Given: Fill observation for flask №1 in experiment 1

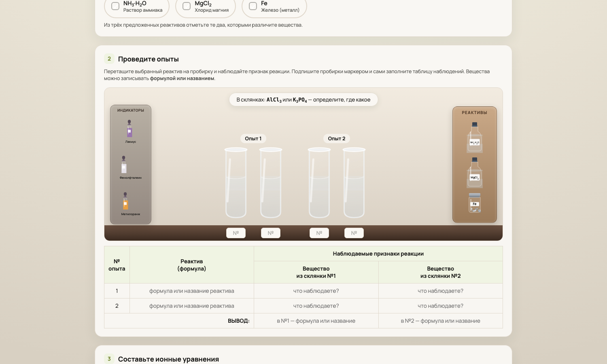Looking at the screenshot, I should [316, 291].
